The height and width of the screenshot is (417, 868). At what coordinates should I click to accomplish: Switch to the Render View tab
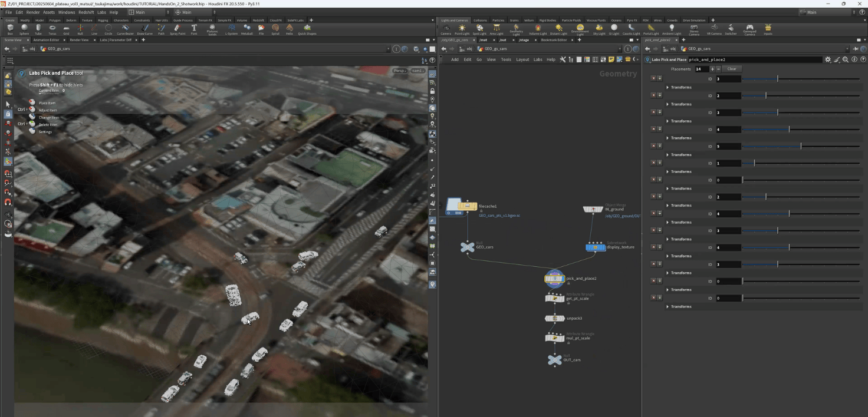tap(78, 40)
